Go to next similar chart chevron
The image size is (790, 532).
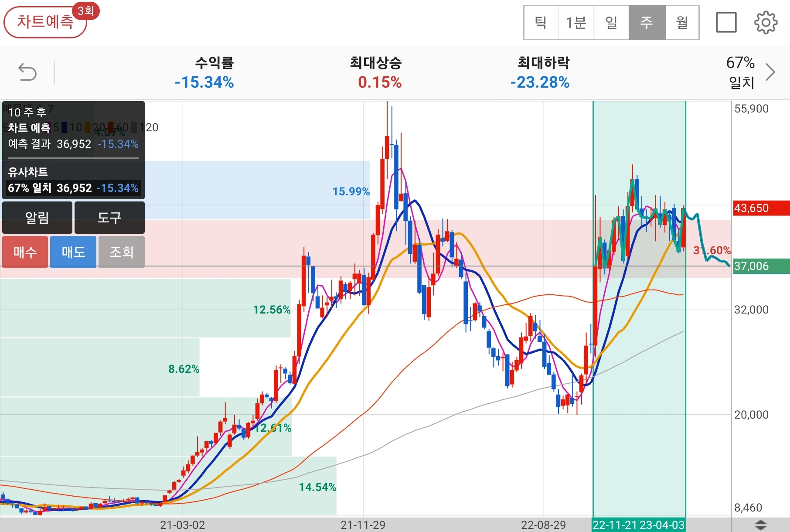coord(770,72)
